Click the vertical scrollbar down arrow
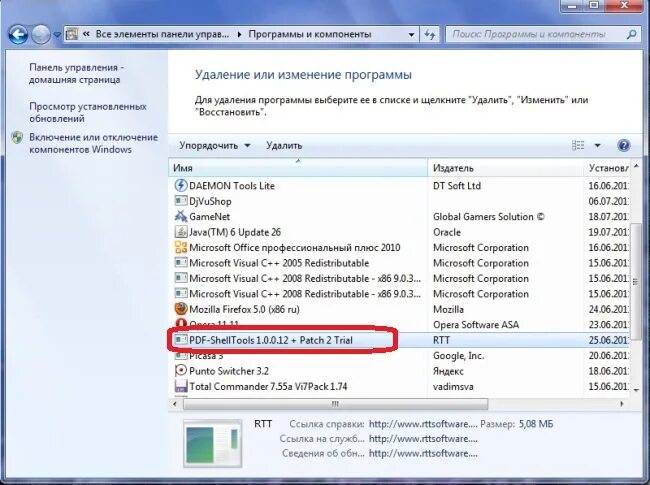This screenshot has width=650, height=485. [x=636, y=390]
